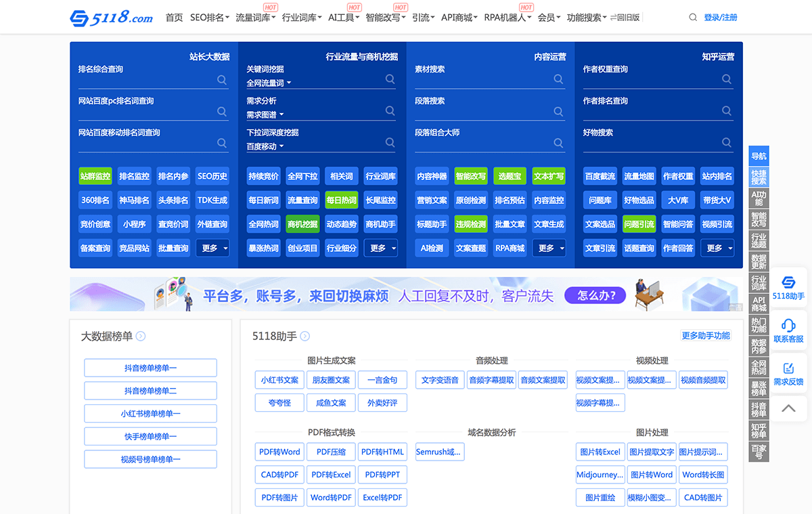Click the 需求反馈 feedback icon

point(788,373)
